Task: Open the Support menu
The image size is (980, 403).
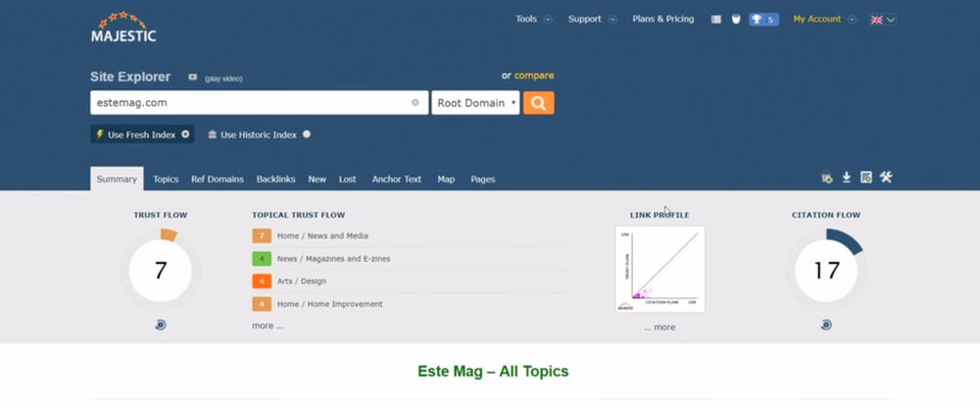Action: pyautogui.click(x=584, y=20)
